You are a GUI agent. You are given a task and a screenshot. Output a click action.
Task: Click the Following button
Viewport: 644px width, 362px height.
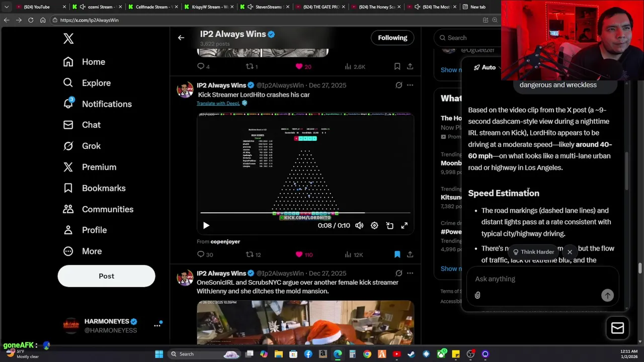pyautogui.click(x=392, y=38)
